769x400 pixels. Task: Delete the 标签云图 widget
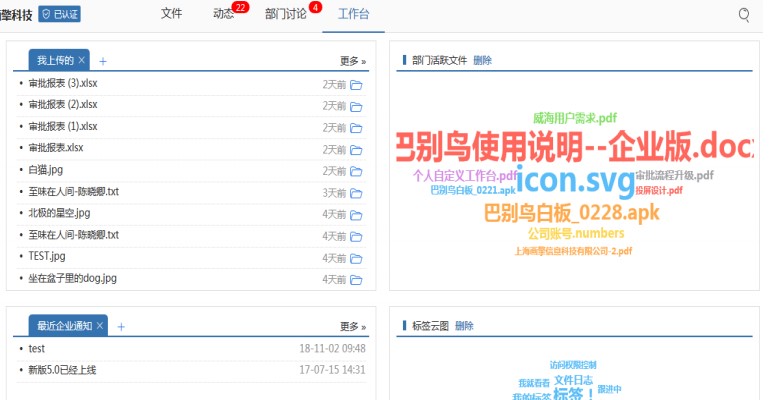464,325
